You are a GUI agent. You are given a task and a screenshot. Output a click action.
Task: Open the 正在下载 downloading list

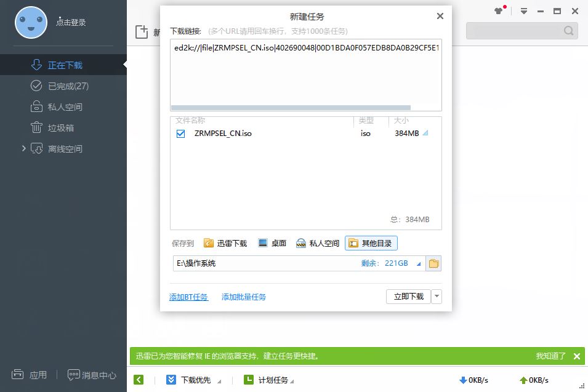coord(63,65)
